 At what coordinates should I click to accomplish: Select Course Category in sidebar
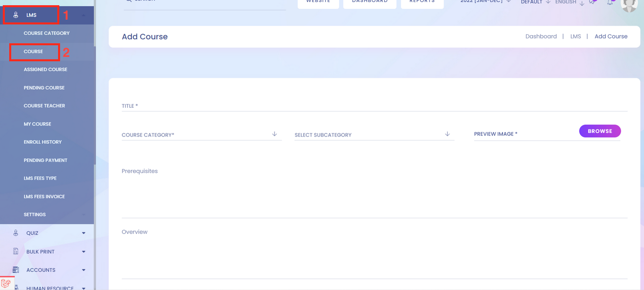click(46, 33)
